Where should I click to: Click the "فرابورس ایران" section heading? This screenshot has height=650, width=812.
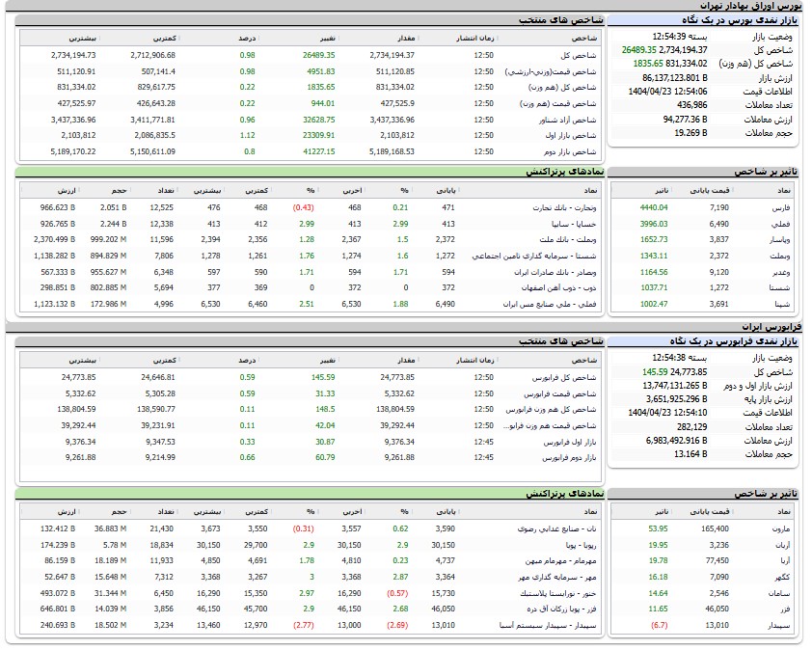(x=771, y=327)
